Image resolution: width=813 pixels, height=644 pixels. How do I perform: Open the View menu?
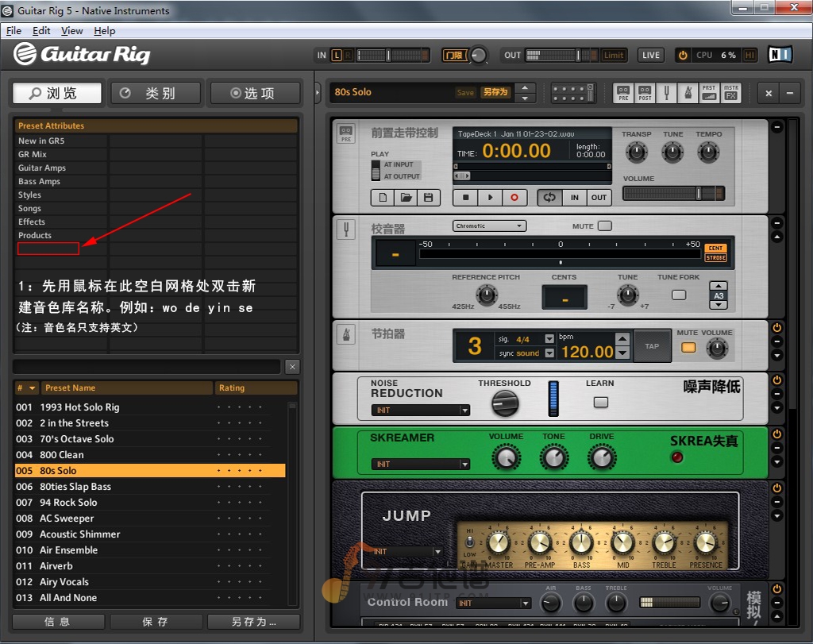(x=71, y=31)
